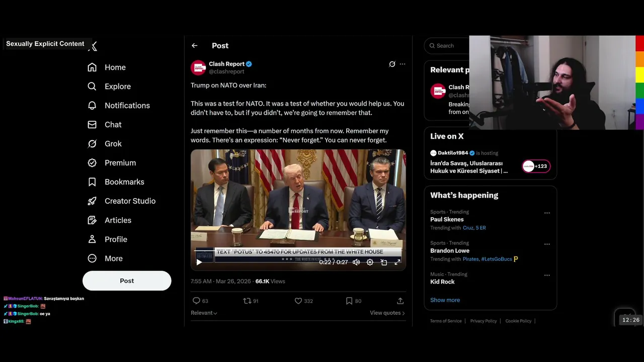Click the verified badge next to Clash Report
The height and width of the screenshot is (362, 644).
coord(249,64)
